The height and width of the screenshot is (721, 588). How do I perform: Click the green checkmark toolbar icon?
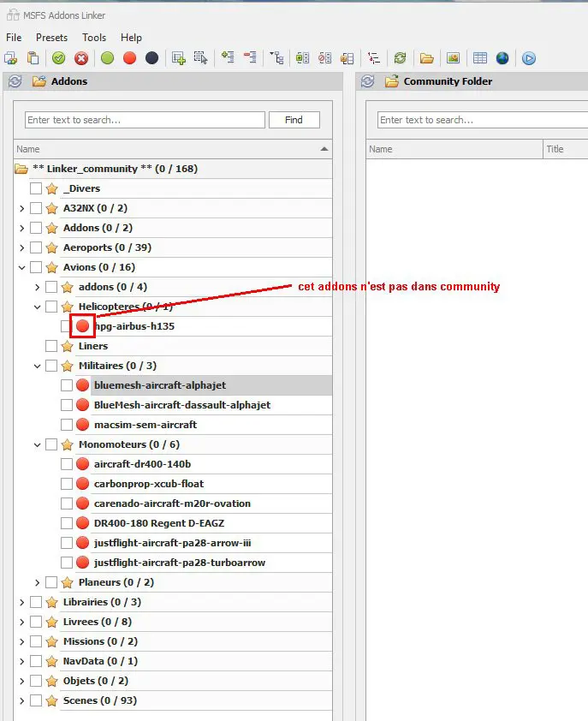click(59, 58)
